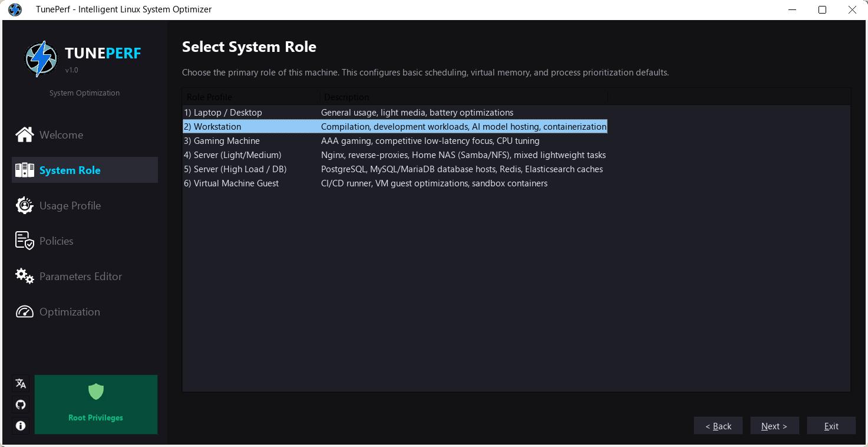Open the Parameters Editor section
868x447 pixels.
pyautogui.click(x=85, y=276)
